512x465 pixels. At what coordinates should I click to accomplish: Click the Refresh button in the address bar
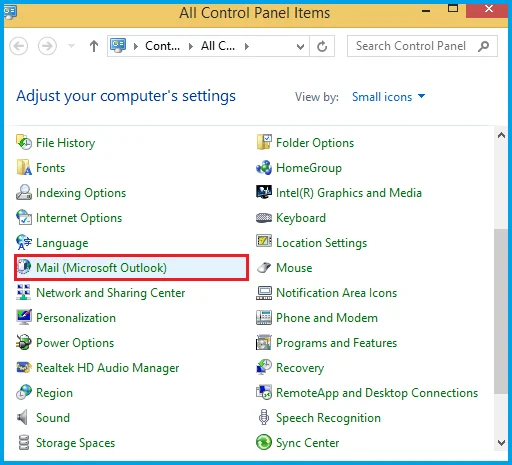(x=322, y=46)
